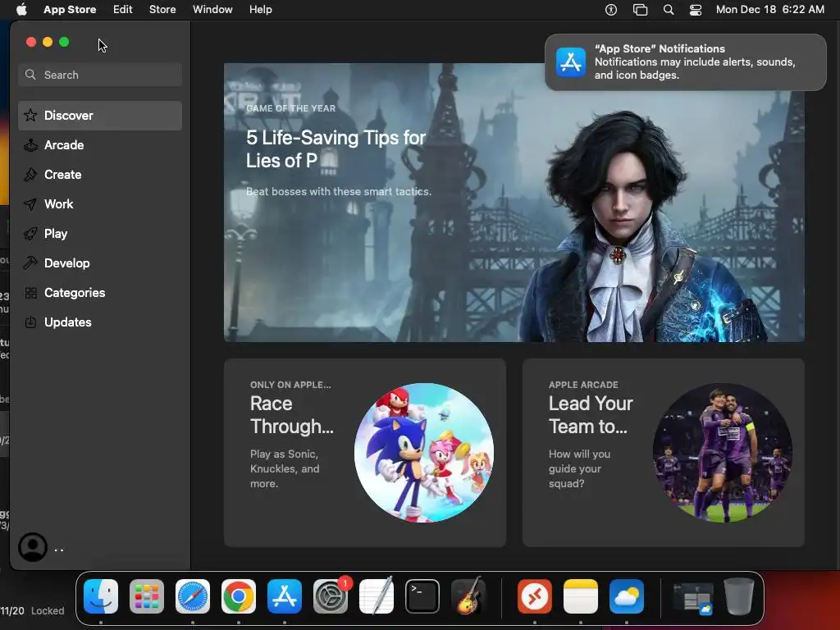Click the Develop hammer icon
Screen dimensions: 840x630
point(30,263)
